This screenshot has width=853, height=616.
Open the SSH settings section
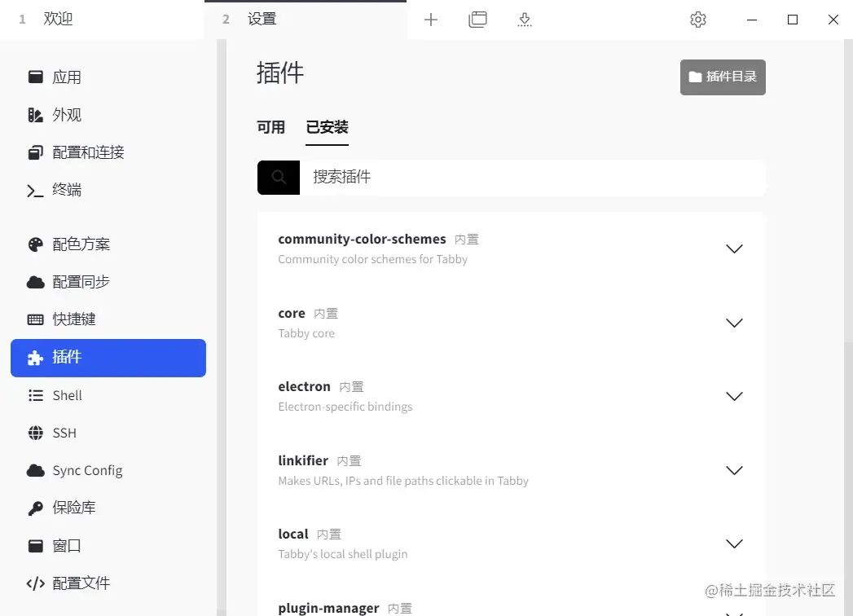click(108, 433)
